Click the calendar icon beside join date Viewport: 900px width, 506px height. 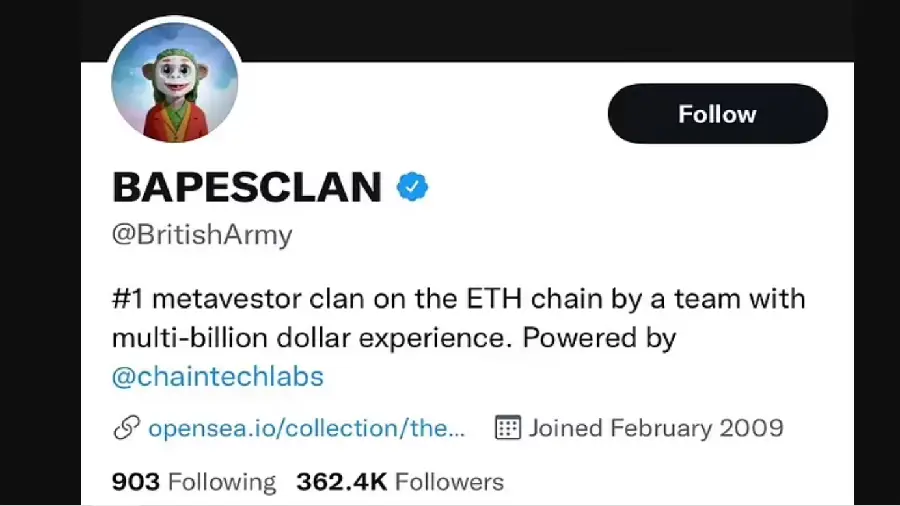(508, 429)
